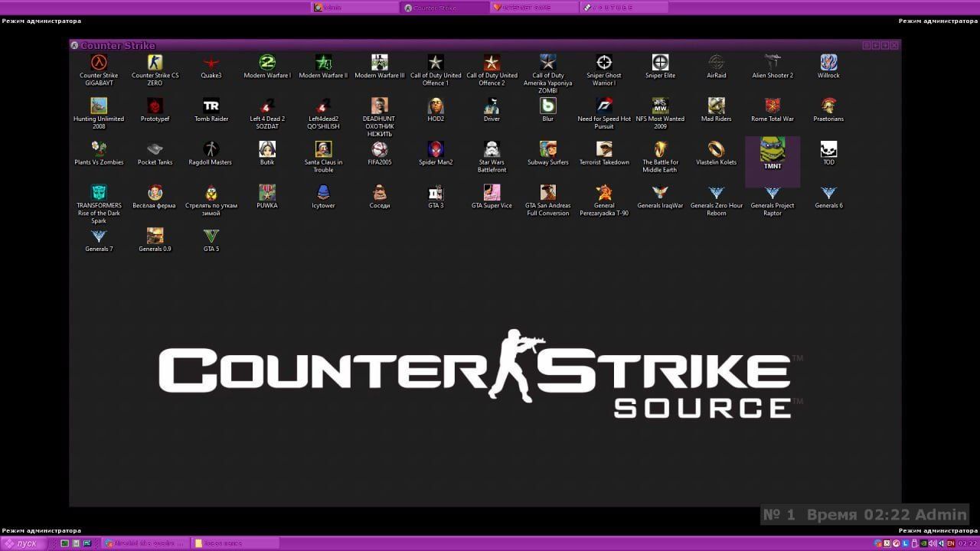Image resolution: width=980 pixels, height=551 pixels.
Task: Launch FIFA2005
Action: point(380,149)
